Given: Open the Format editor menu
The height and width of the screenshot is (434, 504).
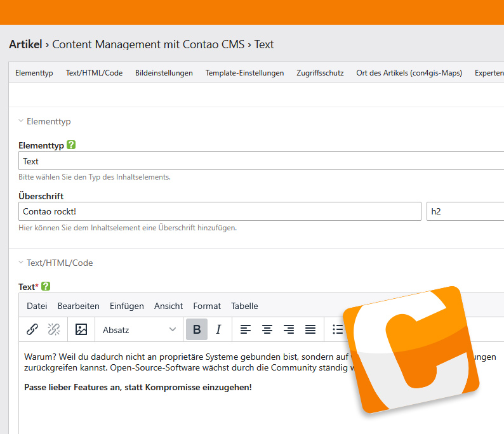Looking at the screenshot, I should coord(207,306).
